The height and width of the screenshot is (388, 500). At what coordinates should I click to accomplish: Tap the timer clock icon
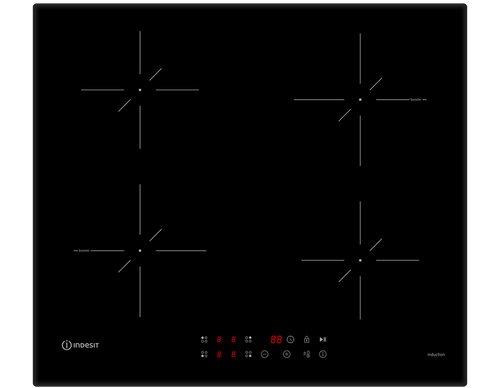click(x=290, y=339)
